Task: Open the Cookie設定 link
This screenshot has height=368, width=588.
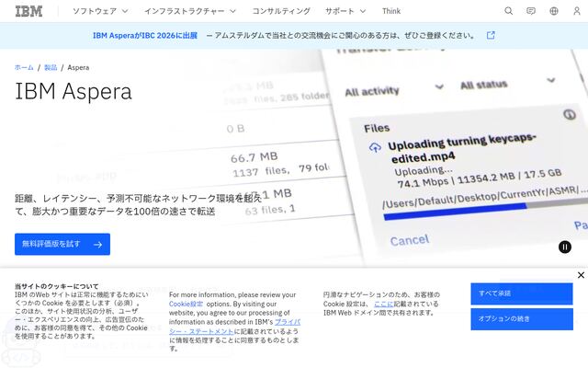Action: tap(186, 304)
